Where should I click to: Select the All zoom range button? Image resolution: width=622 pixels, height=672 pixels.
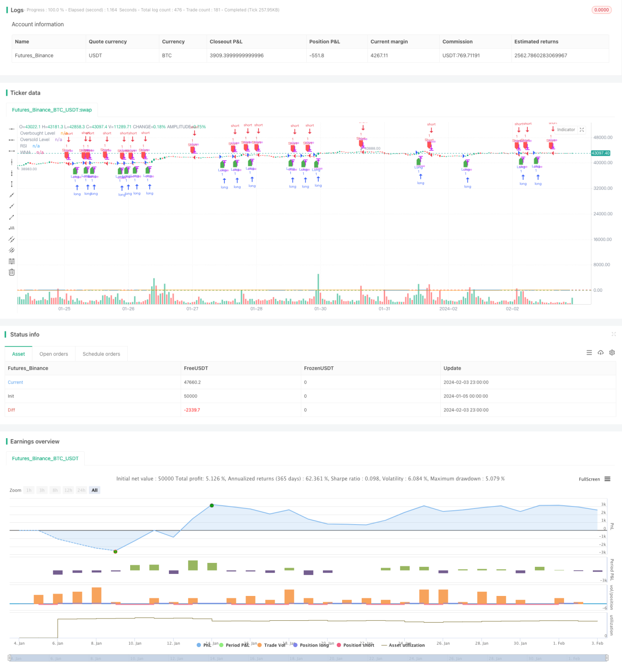(x=95, y=490)
